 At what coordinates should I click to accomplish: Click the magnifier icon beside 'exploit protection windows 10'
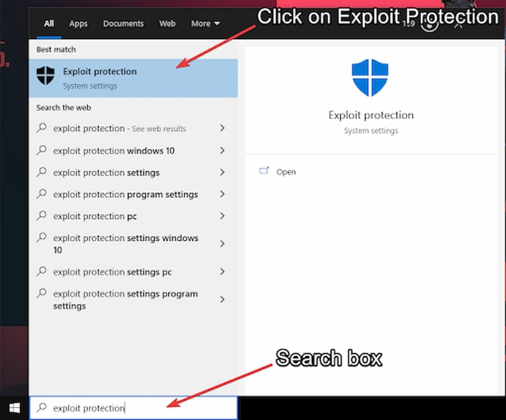[x=41, y=150]
